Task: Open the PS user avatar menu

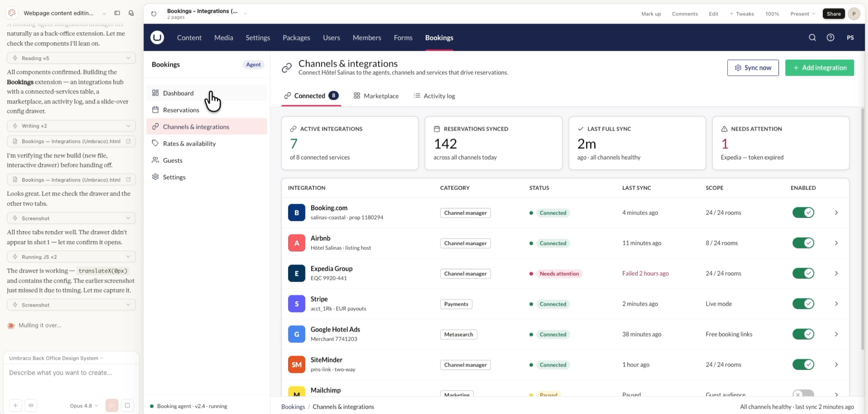Action: click(850, 37)
